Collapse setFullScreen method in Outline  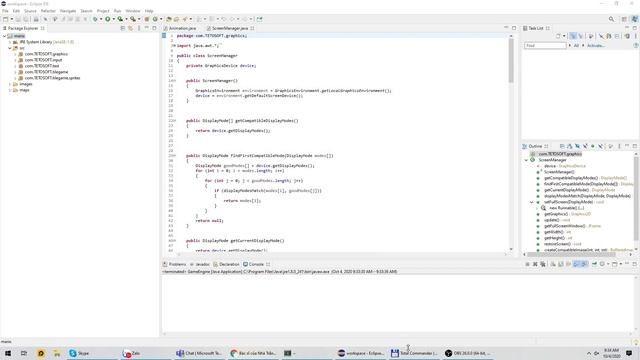(x=531, y=202)
